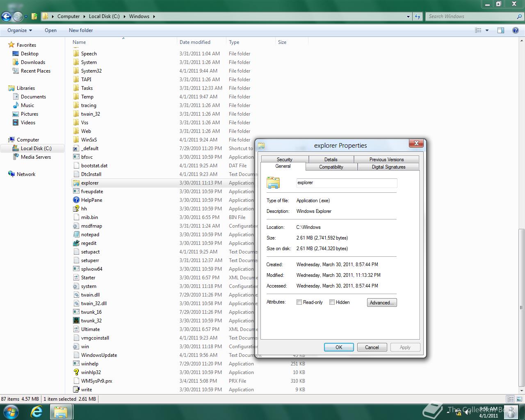
Task: Select the WinSxS folder row
Action: tap(189, 140)
